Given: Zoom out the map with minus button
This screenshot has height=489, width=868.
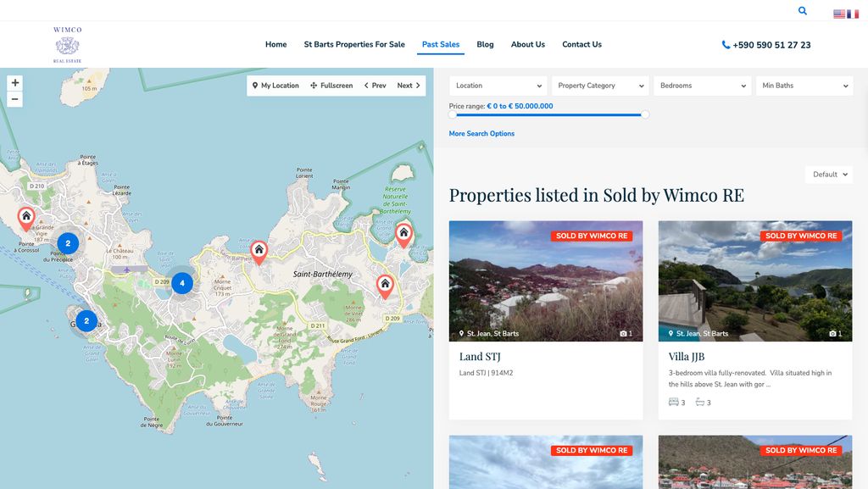Looking at the screenshot, I should pos(15,99).
